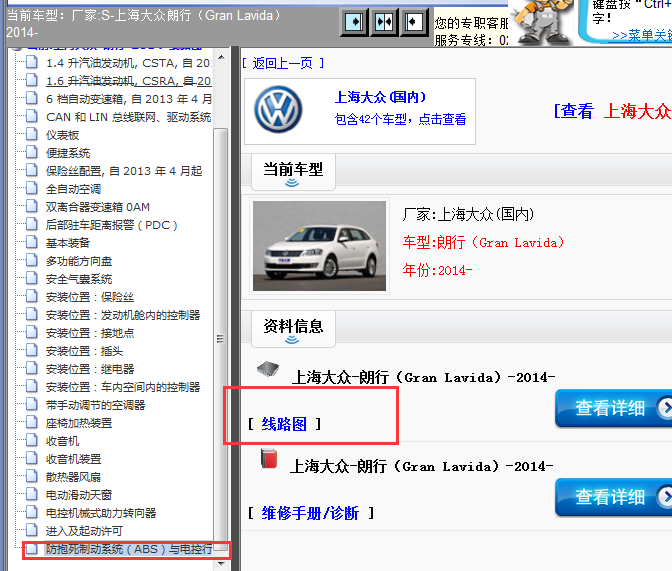The height and width of the screenshot is (571, 672).
Task: Click document icon next to 进入及起动许可
Action: pyautogui.click(x=31, y=531)
